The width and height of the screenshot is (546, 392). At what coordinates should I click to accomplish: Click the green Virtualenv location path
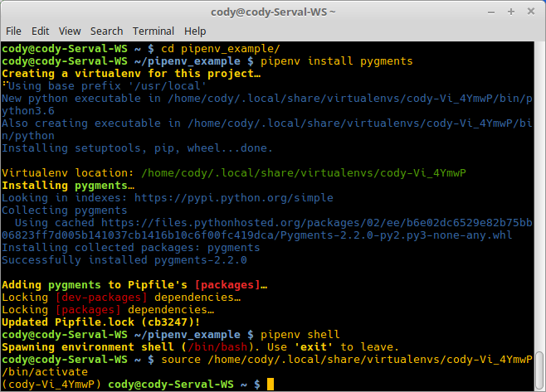tap(304, 173)
